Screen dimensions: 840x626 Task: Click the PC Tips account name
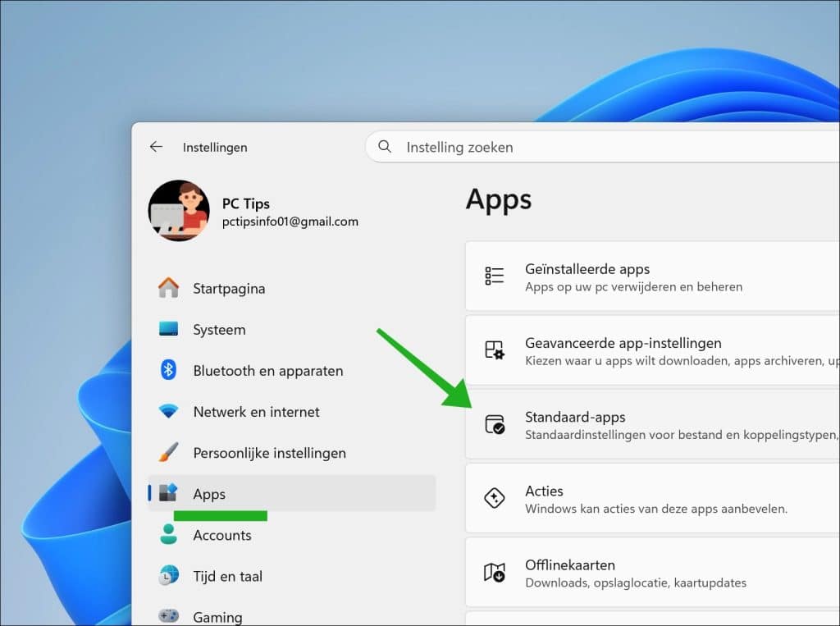click(246, 203)
